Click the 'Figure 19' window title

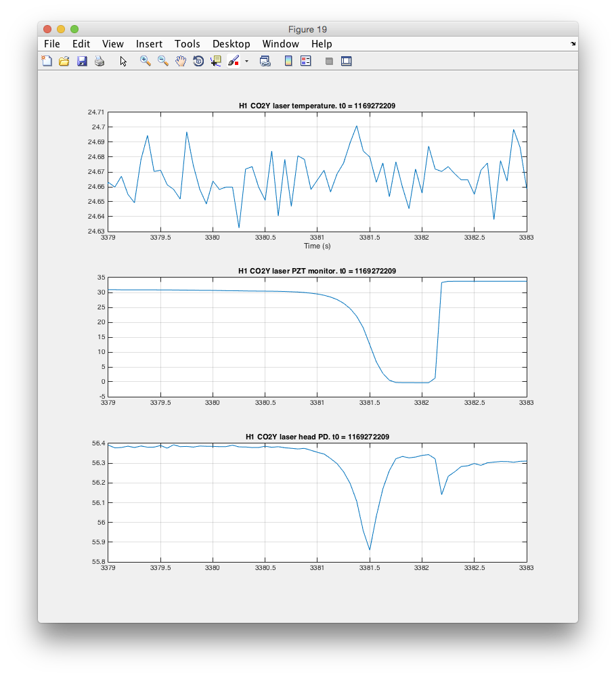308,29
